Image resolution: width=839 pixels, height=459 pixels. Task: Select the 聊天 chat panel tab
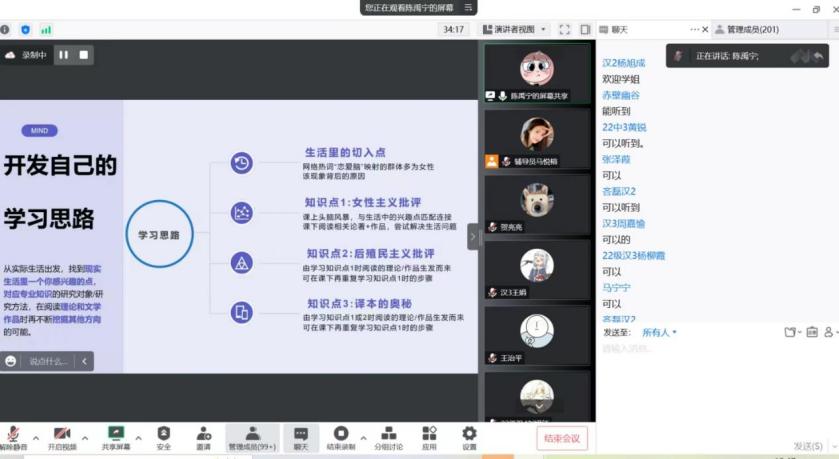pos(613,30)
